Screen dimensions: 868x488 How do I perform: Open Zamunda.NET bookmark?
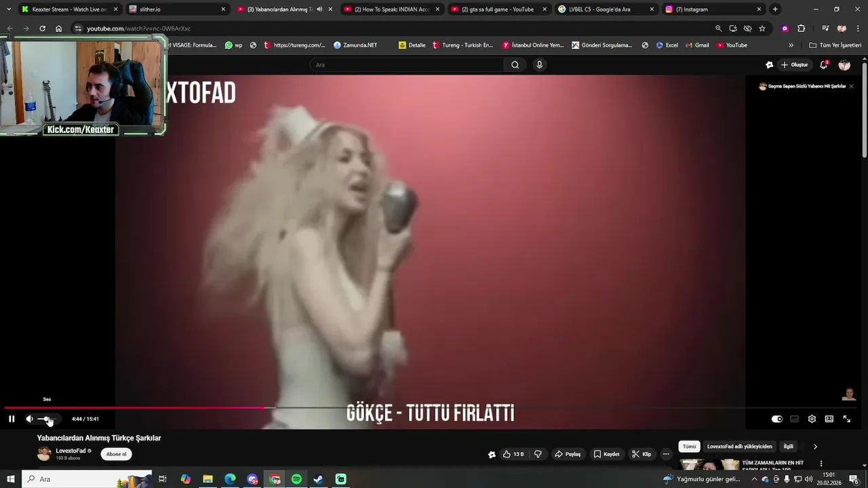click(355, 45)
